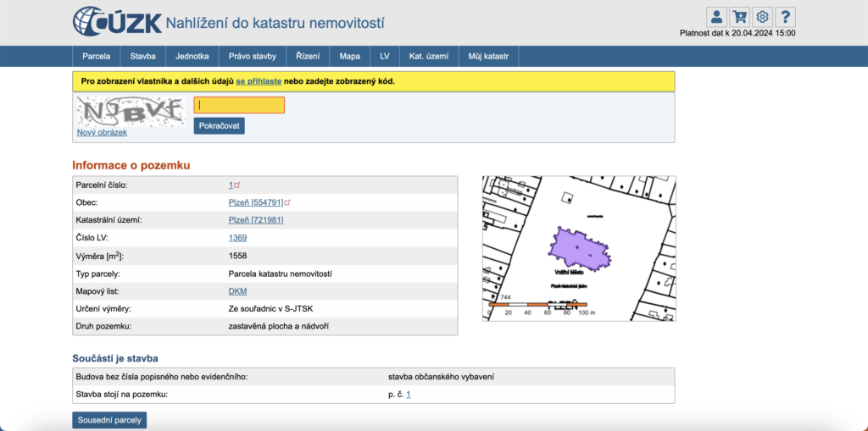Open the Můj katastr menu
The height and width of the screenshot is (431, 868).
488,56
